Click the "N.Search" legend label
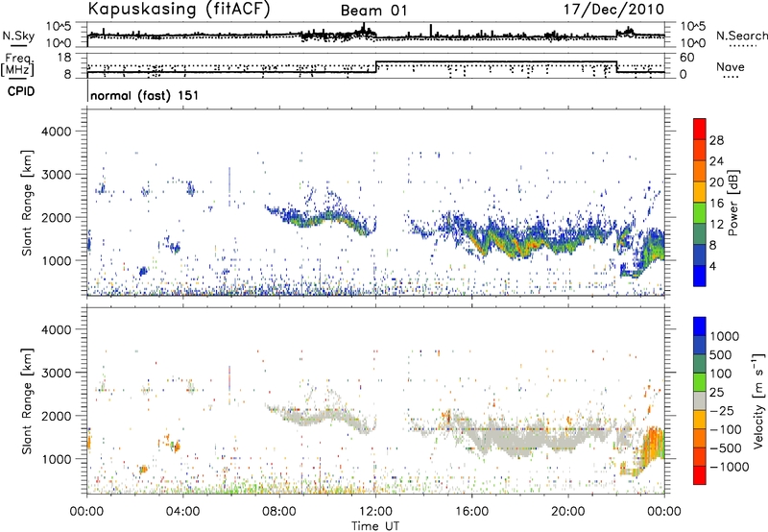The height and width of the screenshot is (532, 768). click(741, 36)
